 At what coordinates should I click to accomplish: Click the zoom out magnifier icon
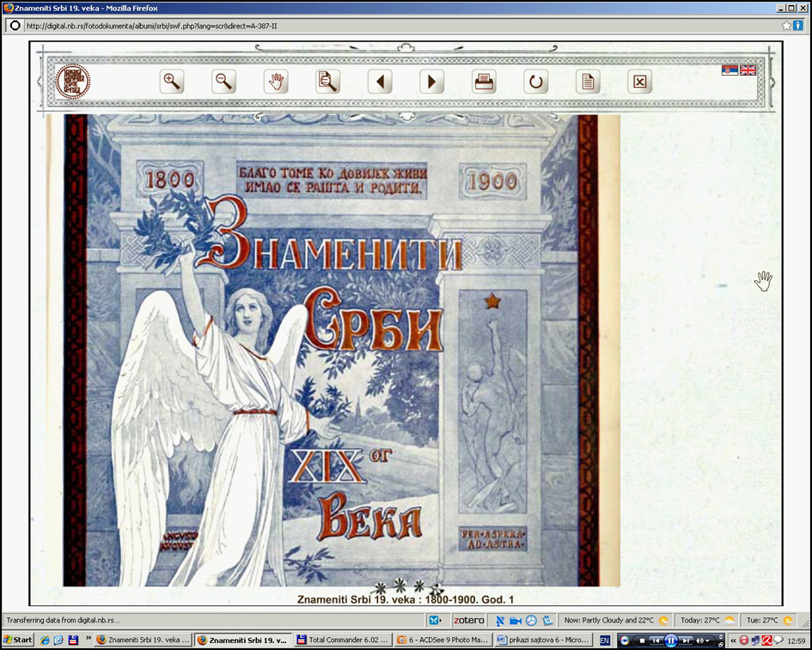(224, 82)
